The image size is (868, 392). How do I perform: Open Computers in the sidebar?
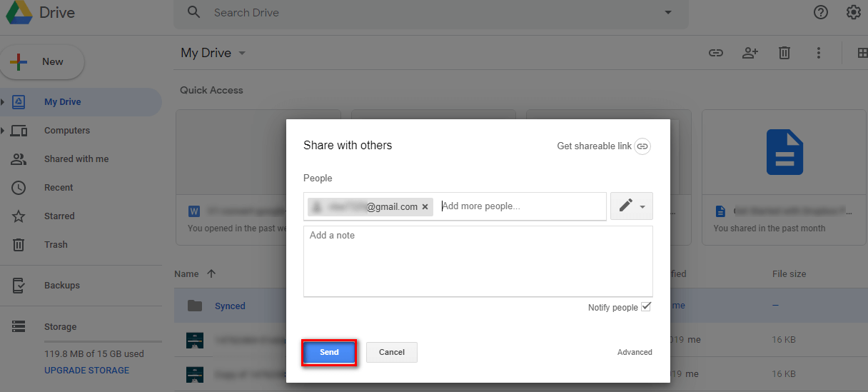67,131
